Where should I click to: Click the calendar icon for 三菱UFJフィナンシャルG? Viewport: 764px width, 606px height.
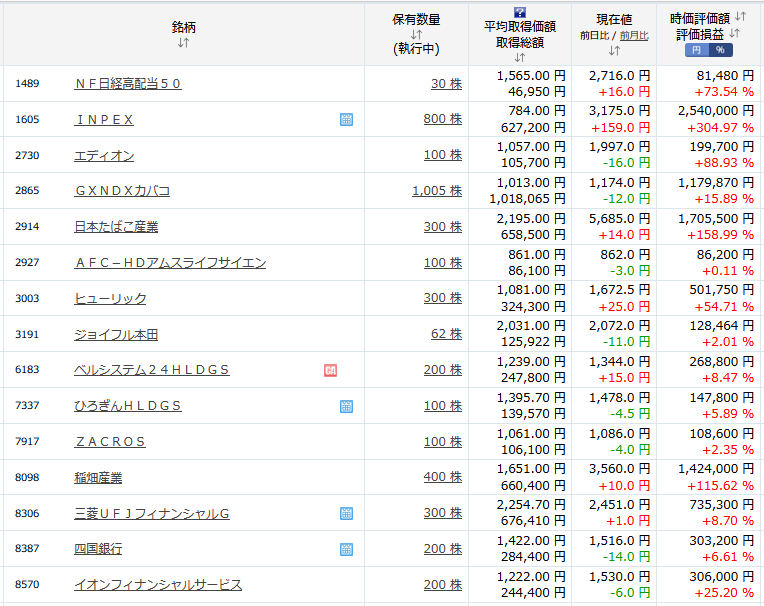click(x=346, y=513)
